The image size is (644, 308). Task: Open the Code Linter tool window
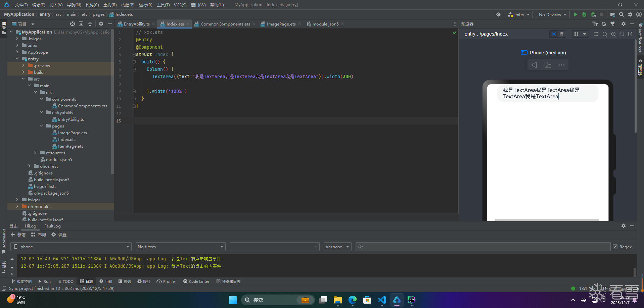pos(196,281)
